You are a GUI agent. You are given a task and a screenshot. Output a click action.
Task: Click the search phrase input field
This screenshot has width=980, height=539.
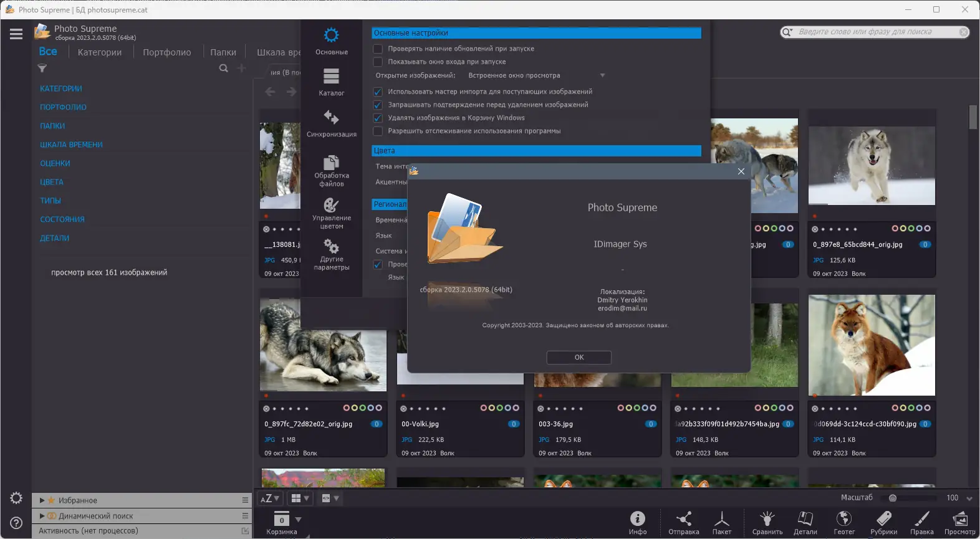point(875,32)
